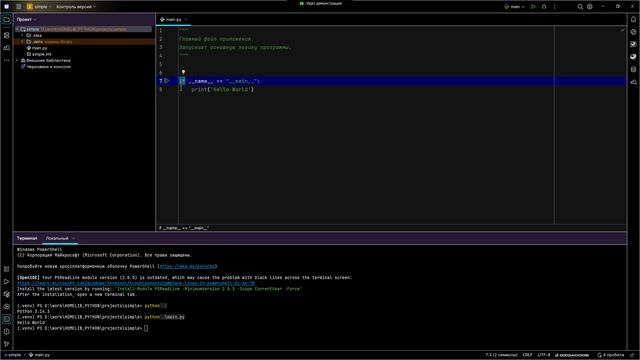The width and height of the screenshot is (640, 360).
Task: Open the bottom right sidebar cloud icon
Action: (x=633, y=82)
